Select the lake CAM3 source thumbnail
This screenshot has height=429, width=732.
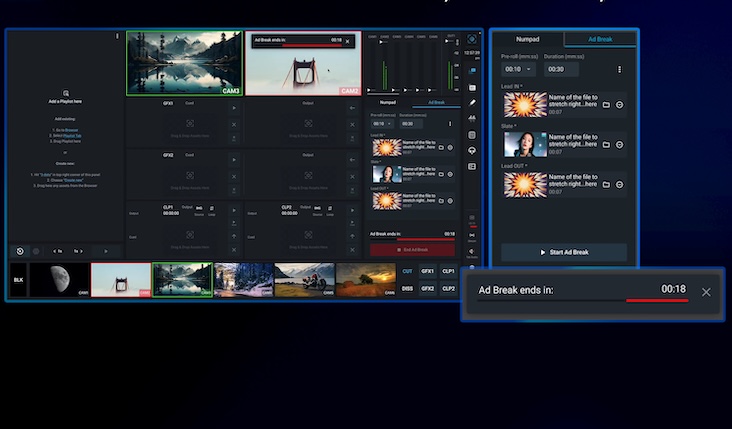183,280
